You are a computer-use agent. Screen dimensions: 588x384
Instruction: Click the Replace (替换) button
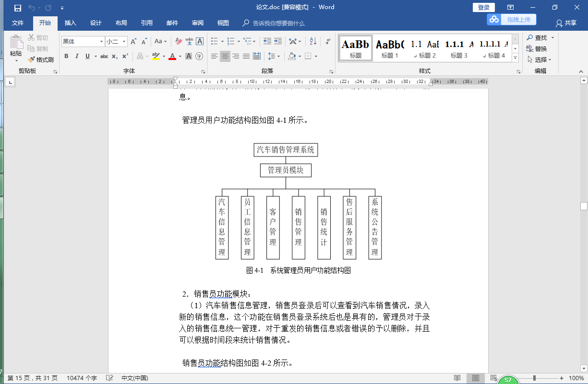[537, 48]
